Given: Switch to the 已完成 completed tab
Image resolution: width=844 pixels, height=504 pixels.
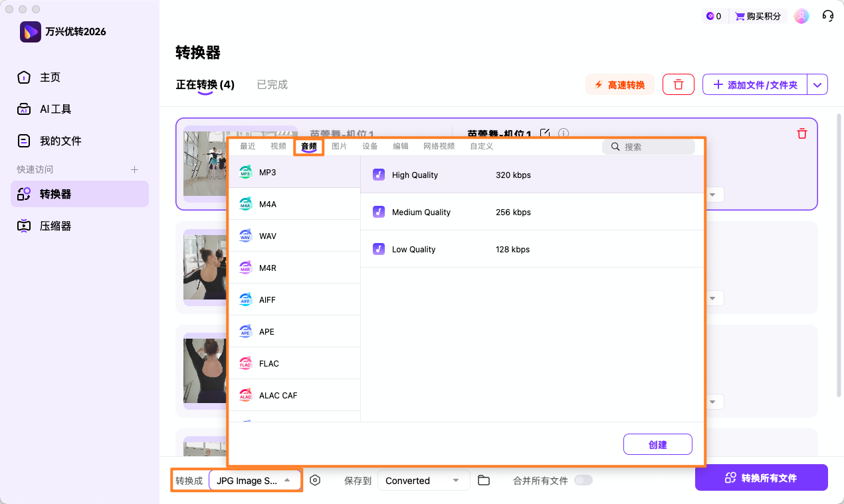Looking at the screenshot, I should pyautogui.click(x=272, y=84).
